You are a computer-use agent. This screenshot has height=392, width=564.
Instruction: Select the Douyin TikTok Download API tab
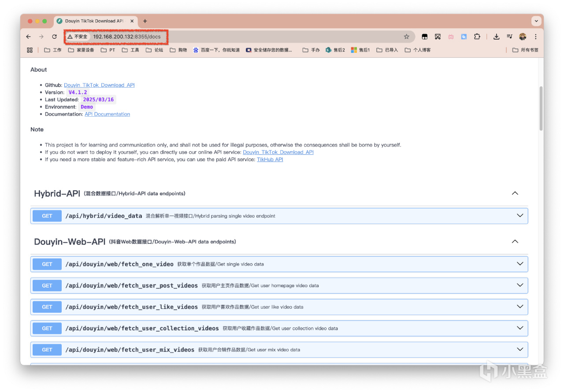[x=96, y=21]
